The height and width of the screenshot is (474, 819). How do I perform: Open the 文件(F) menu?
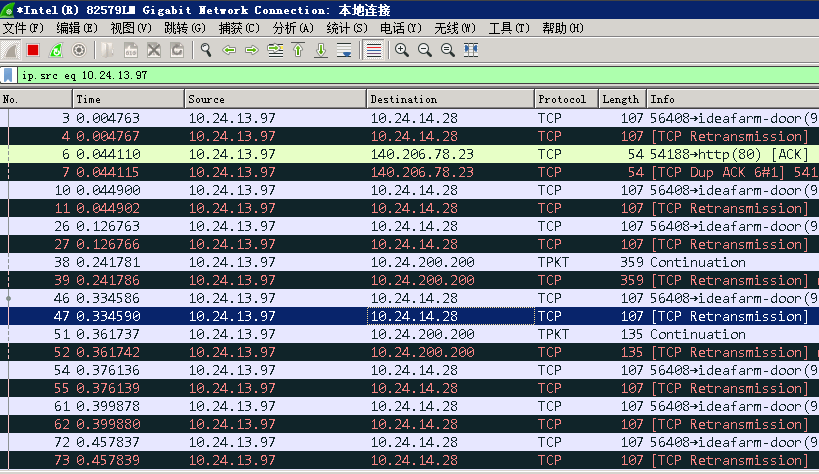23,28
